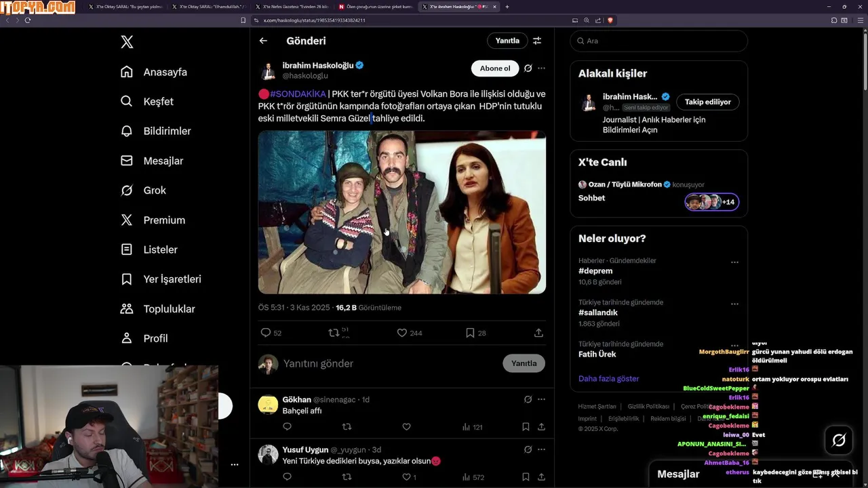Viewport: 868px width, 488px height.
Task: Click the Ara search field
Action: point(658,41)
